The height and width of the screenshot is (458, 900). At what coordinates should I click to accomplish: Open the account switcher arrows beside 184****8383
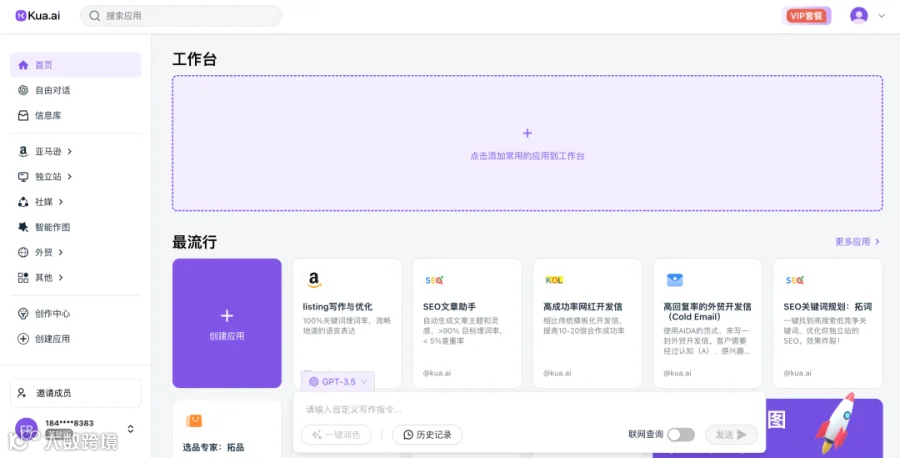point(130,429)
